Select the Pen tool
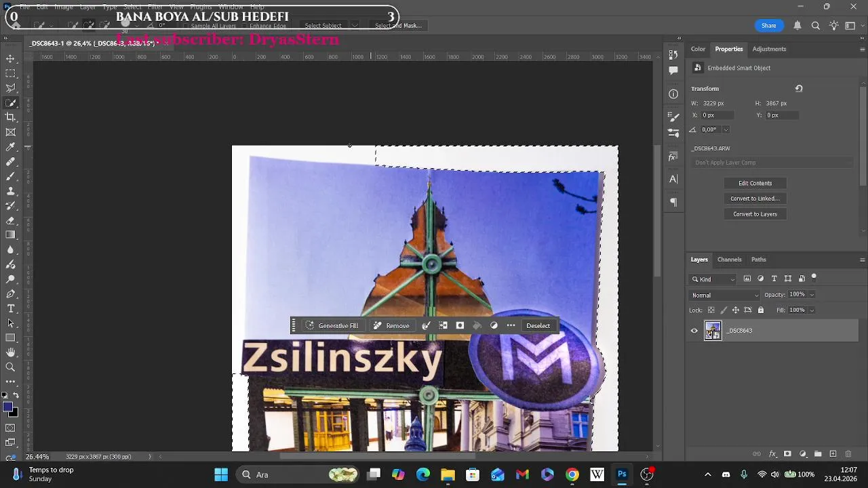Image resolution: width=868 pixels, height=488 pixels. (10, 294)
